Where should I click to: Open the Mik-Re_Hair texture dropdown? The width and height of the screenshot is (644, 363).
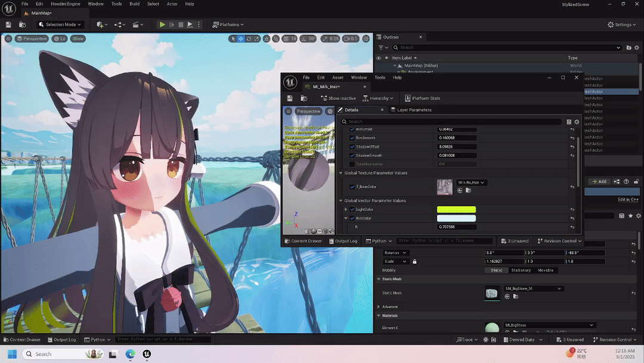471,182
